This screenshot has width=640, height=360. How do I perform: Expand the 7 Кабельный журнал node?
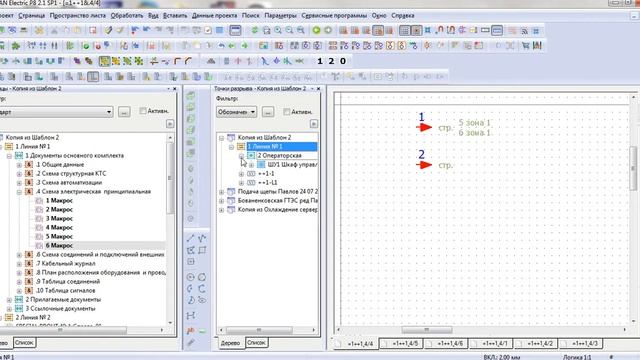click(x=19, y=264)
